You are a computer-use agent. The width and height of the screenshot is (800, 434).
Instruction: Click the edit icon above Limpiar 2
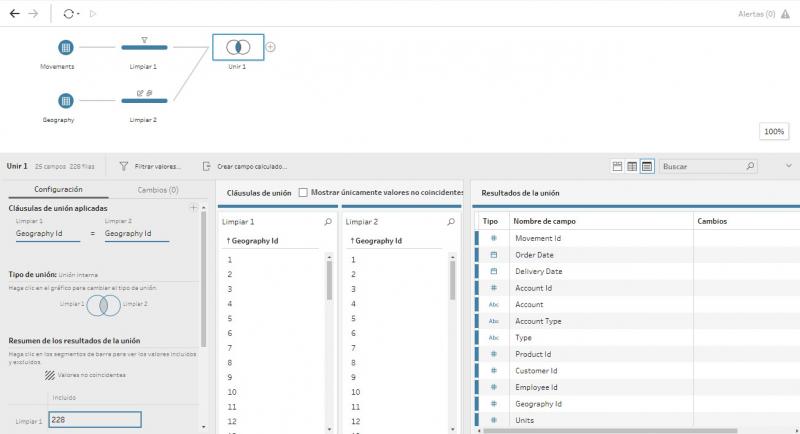tap(140, 93)
